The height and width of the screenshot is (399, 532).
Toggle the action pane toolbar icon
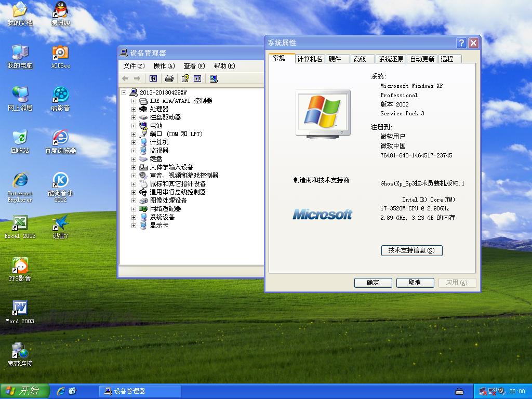point(197,79)
